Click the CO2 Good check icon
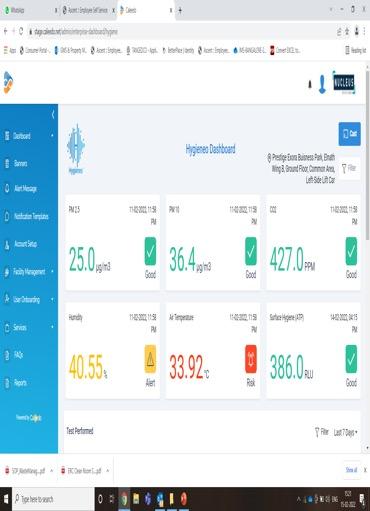Image resolution: width=370 pixels, height=511 pixels. 351,251
